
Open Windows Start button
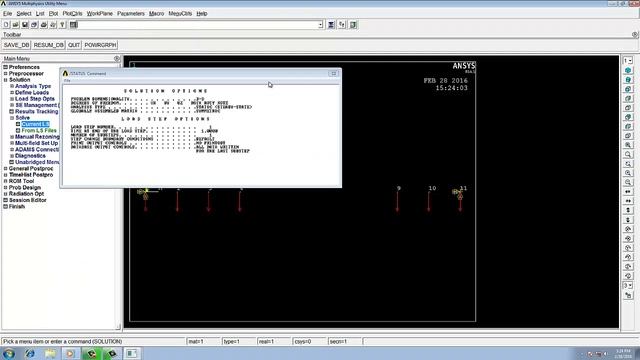[x=9, y=353]
